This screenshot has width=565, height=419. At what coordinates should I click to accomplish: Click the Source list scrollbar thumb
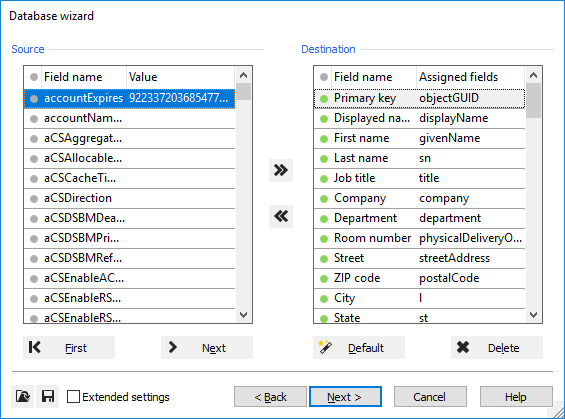coord(244,92)
